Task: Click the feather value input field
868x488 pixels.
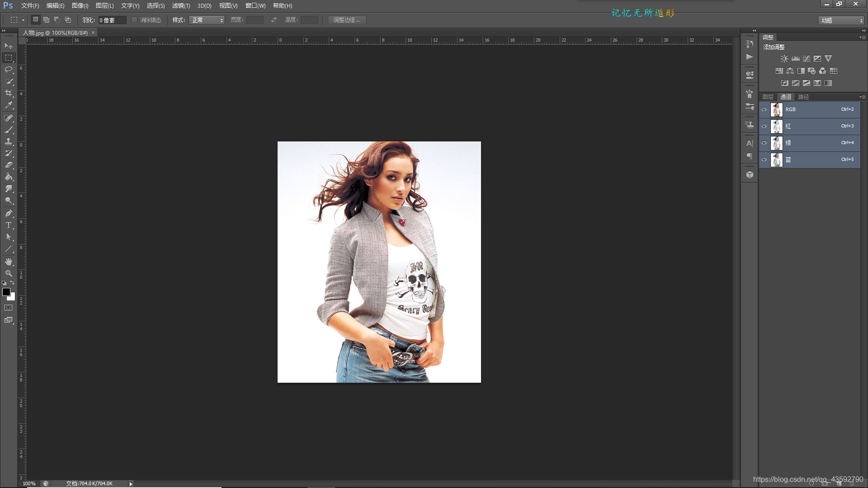Action: point(112,20)
